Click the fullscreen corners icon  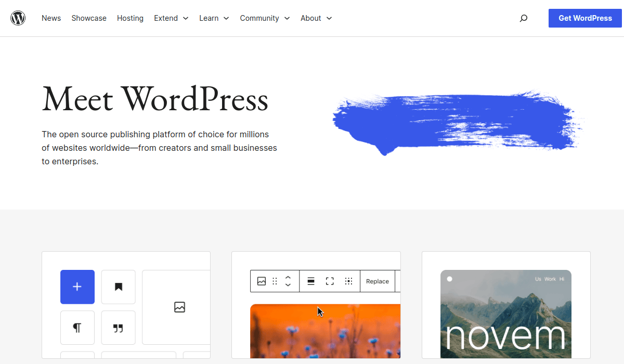coord(330,281)
